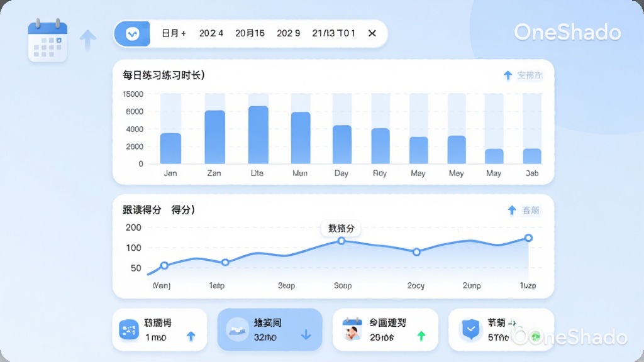
Task: Select the Mun bar in the bar chart
Action: [x=301, y=138]
